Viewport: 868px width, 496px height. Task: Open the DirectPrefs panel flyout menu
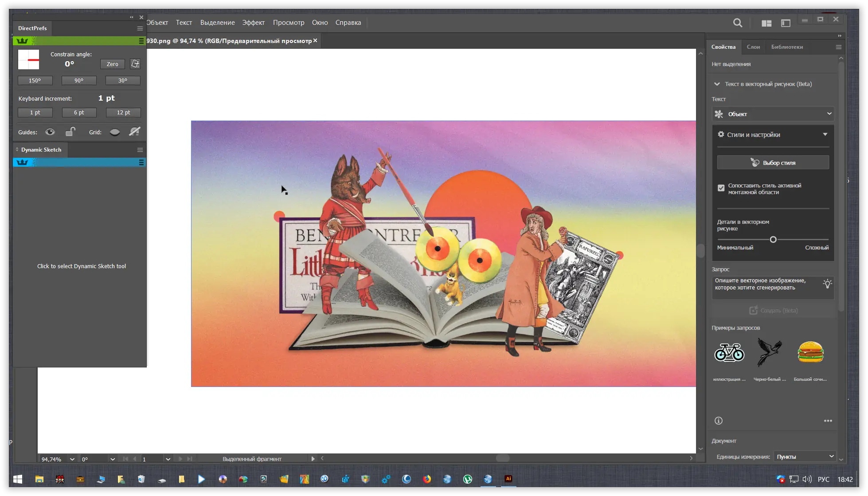coord(140,28)
